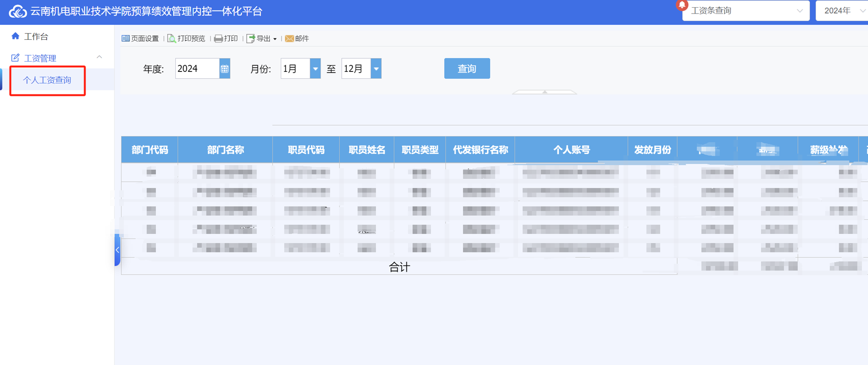Screen dimensions: 868x365
Task: Click the 年度 year input field
Action: [197, 69]
